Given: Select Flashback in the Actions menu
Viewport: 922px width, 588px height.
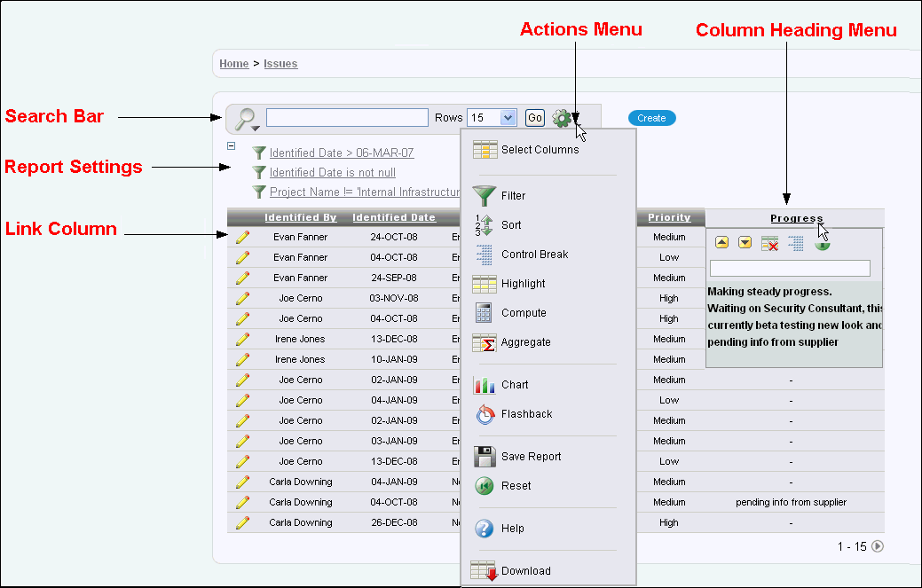Looking at the screenshot, I should tap(526, 414).
